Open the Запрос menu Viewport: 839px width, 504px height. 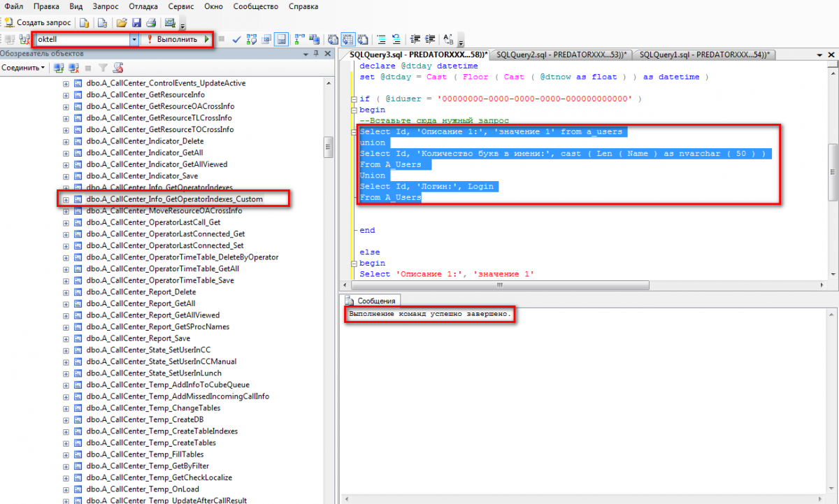105,6
